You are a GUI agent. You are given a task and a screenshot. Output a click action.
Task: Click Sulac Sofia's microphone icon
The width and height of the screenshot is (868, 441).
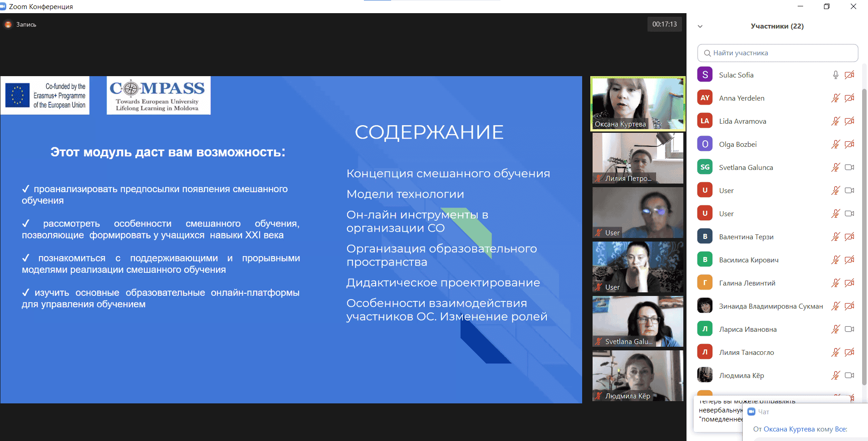coord(835,75)
